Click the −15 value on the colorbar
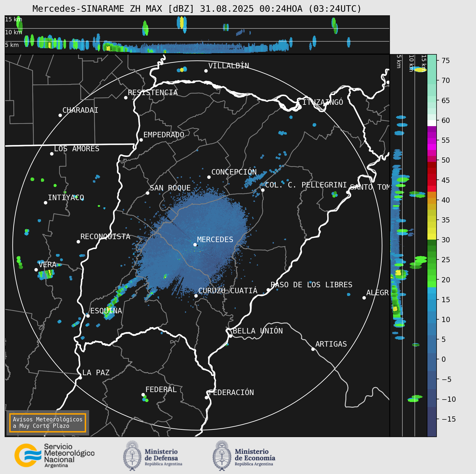This screenshot has height=474, width=476. click(x=449, y=419)
